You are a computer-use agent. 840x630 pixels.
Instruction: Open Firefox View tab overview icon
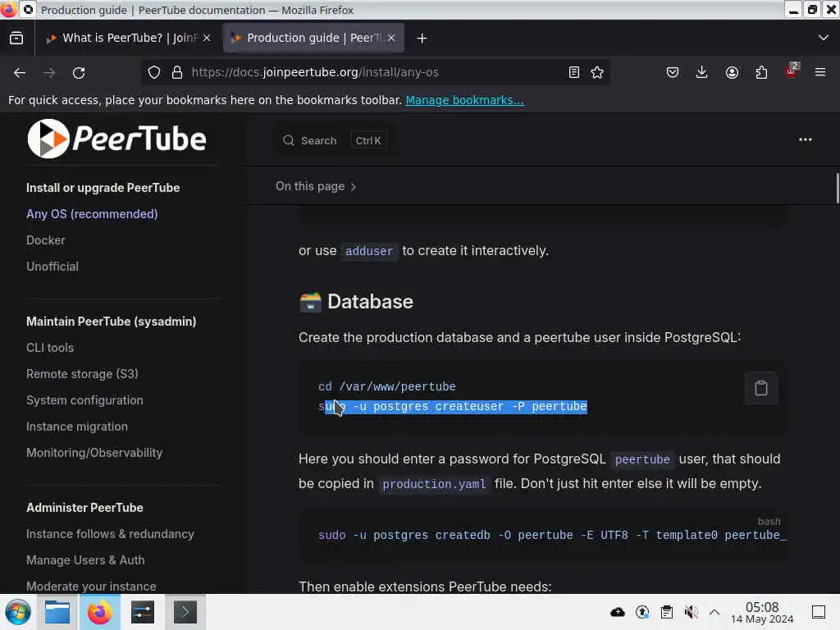coord(16,38)
